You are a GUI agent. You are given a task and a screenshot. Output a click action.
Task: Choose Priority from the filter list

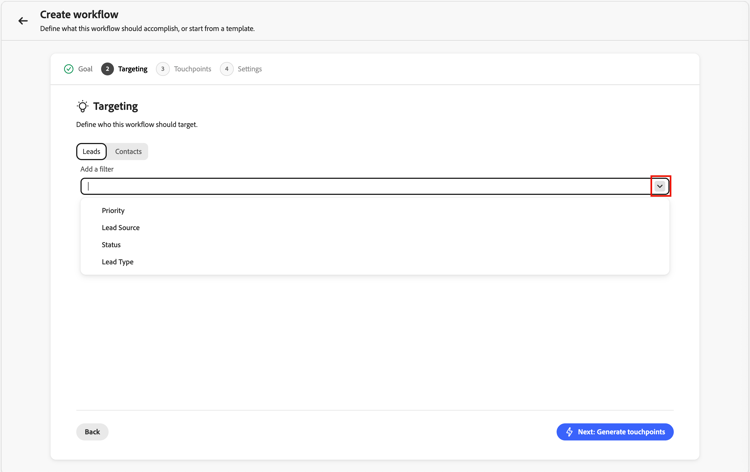coord(113,210)
